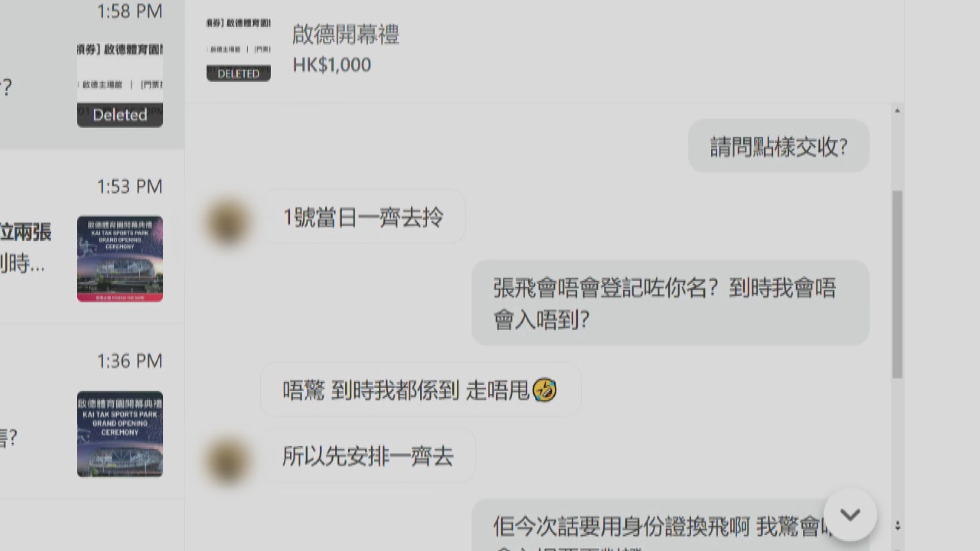This screenshot has width=980, height=551.
Task: Click the scrollbar down arrow
Action: pyautogui.click(x=897, y=525)
